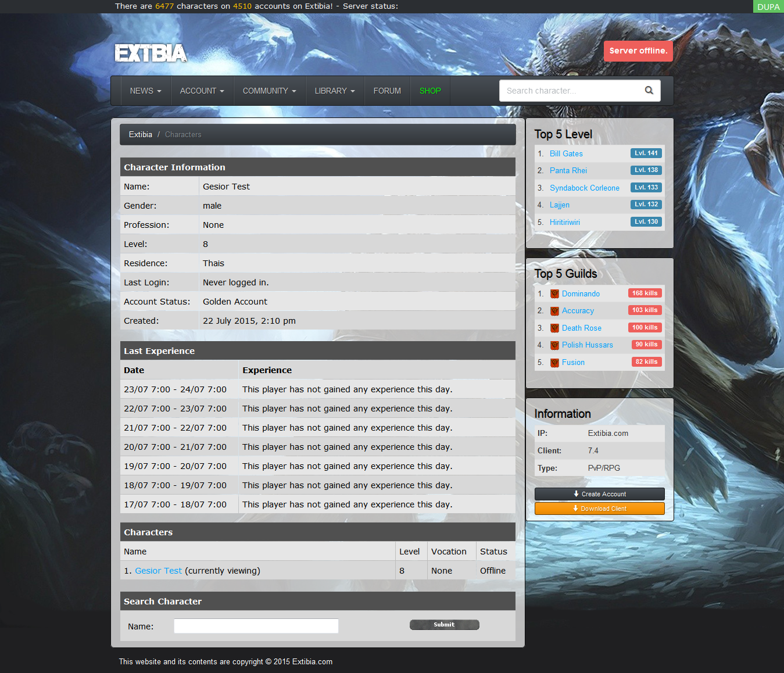The image size is (784, 673).
Task: Open the Polish Hussars guild link
Action: tap(588, 345)
